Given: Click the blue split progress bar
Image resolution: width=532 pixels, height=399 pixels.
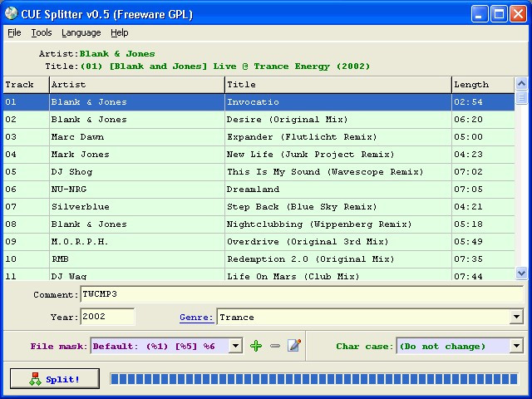Looking at the screenshot, I should point(314,379).
